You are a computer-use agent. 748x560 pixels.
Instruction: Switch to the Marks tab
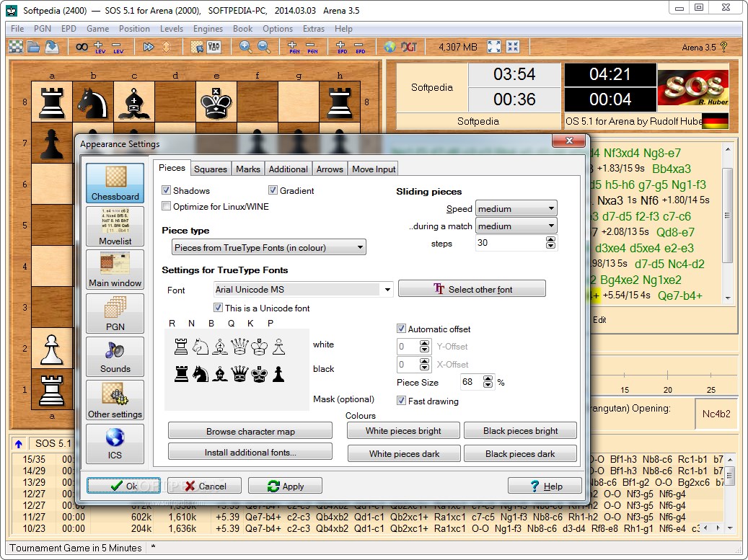pos(248,169)
